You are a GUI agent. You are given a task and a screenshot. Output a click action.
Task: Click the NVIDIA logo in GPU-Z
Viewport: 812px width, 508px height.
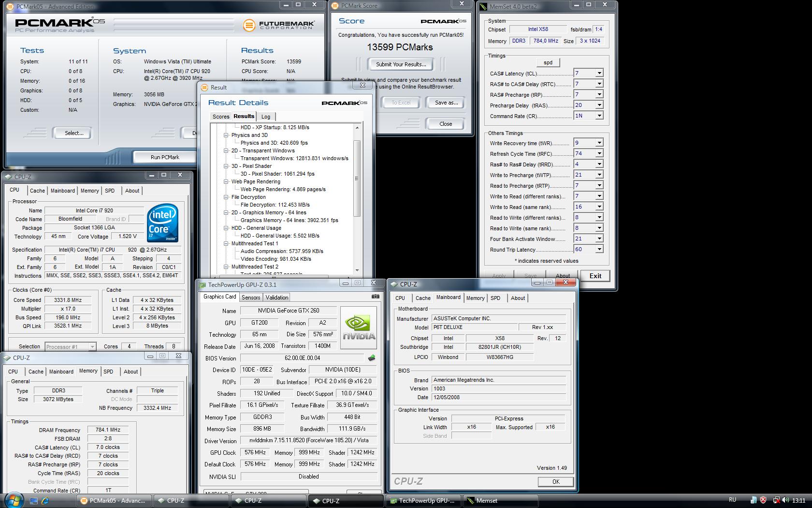[359, 328]
